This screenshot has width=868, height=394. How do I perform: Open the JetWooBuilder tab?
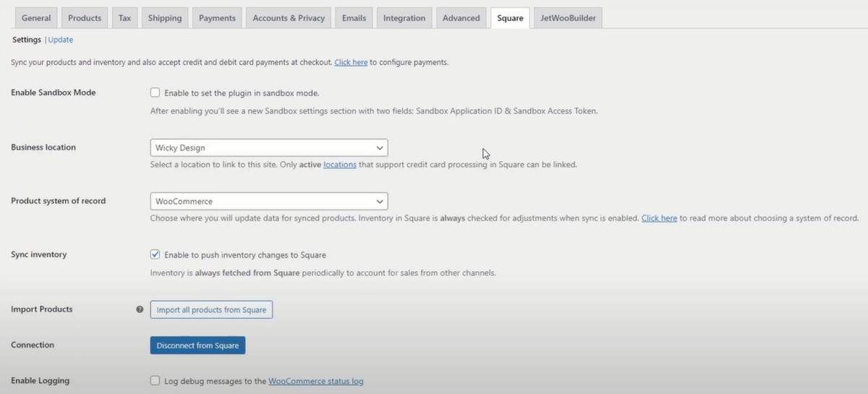[568, 18]
